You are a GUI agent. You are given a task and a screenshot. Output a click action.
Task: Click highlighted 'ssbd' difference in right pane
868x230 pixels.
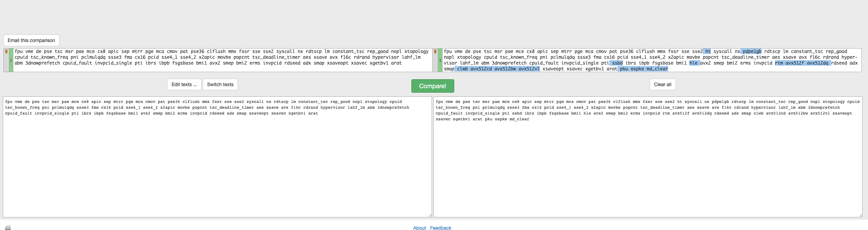[617, 63]
